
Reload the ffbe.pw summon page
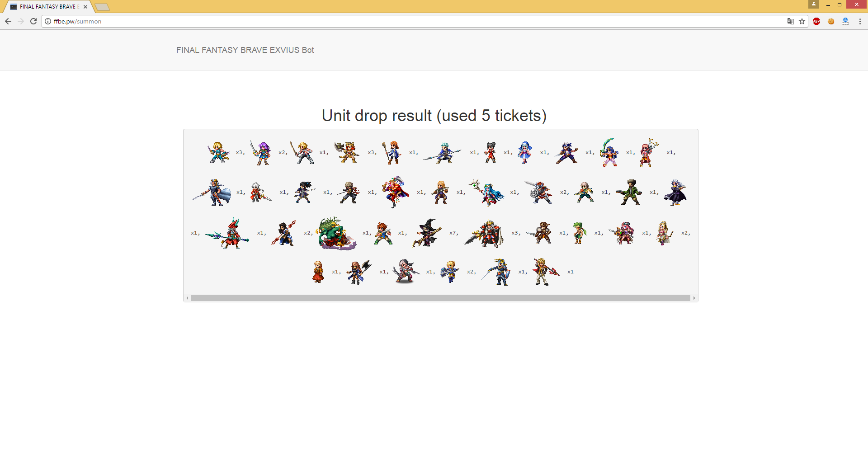[x=33, y=21]
